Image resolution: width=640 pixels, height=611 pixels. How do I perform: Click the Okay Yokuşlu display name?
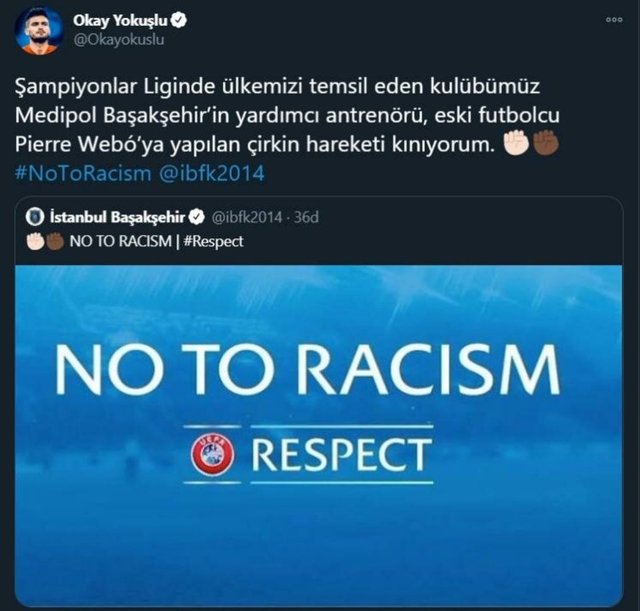tap(120, 20)
